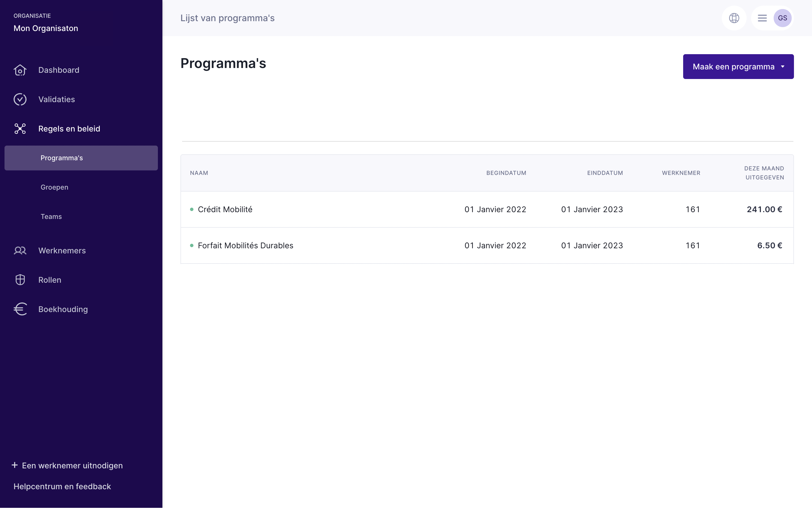The width and height of the screenshot is (812, 518).
Task: Click the Regels en beleid network icon
Action: coord(20,129)
